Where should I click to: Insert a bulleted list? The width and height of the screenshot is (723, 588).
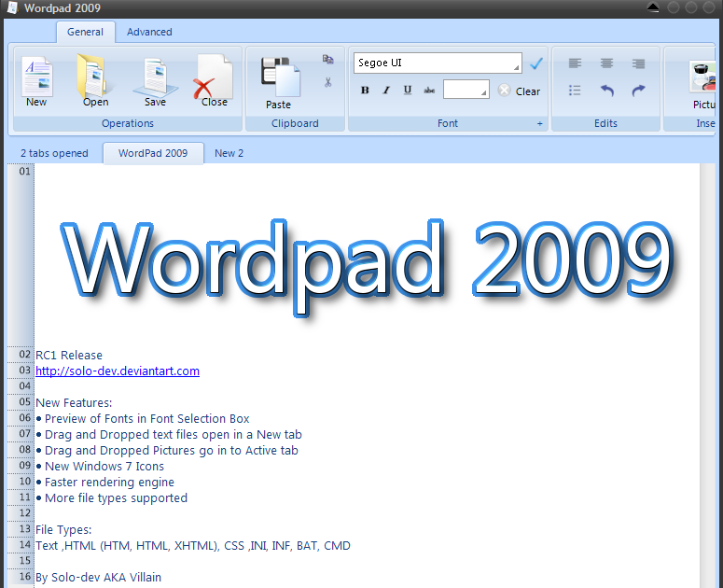(x=575, y=90)
